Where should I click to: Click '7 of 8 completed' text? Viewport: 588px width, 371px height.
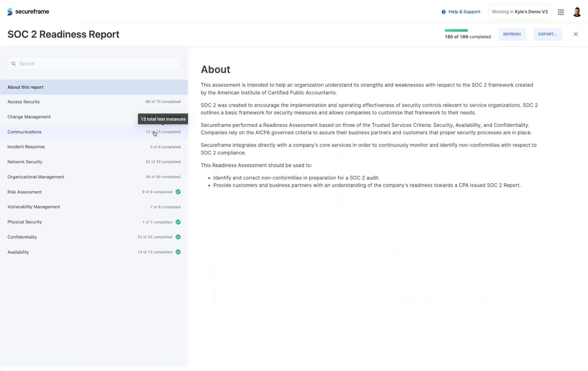click(165, 207)
